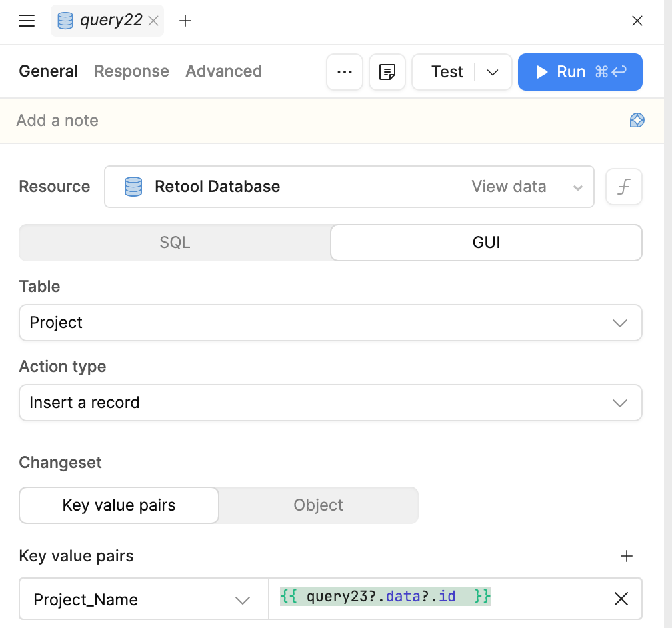
Task: Expand the Test button dropdown arrow
Action: click(493, 72)
